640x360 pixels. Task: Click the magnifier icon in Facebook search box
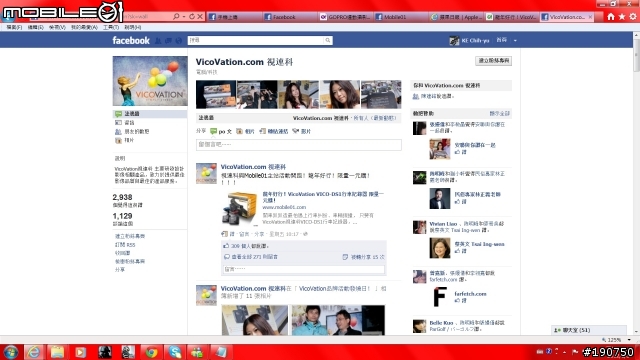click(327, 40)
